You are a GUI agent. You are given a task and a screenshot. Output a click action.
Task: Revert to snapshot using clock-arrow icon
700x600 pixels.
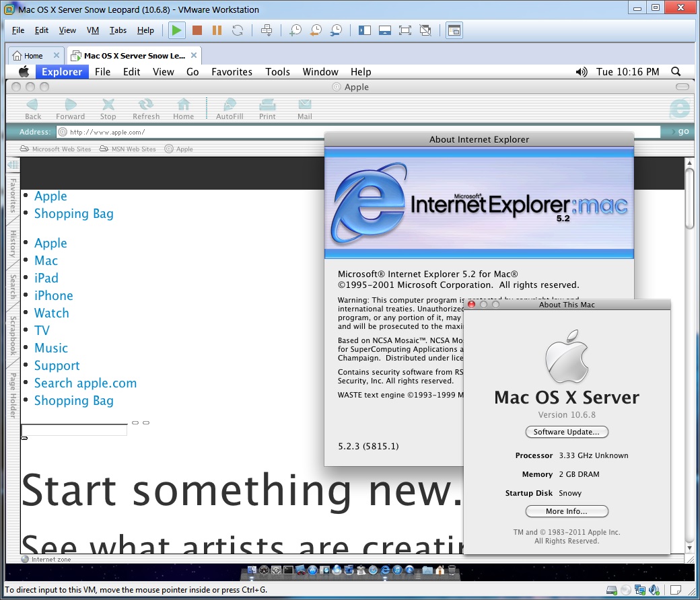pyautogui.click(x=316, y=30)
